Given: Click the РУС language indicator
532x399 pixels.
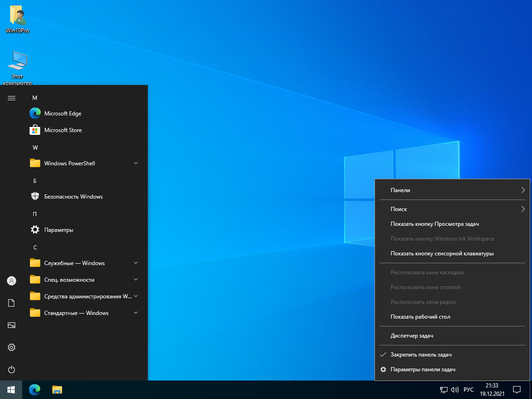Looking at the screenshot, I should click(468, 390).
